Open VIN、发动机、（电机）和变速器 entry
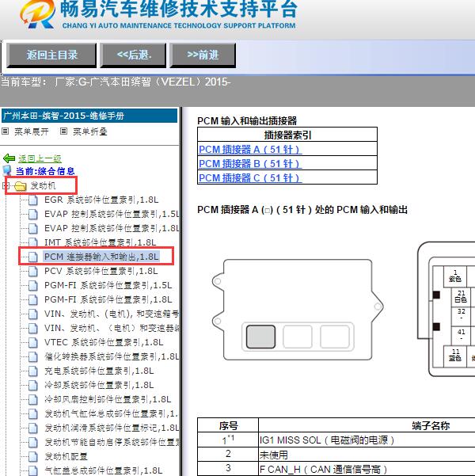The width and height of the screenshot is (475, 476). tap(112, 328)
